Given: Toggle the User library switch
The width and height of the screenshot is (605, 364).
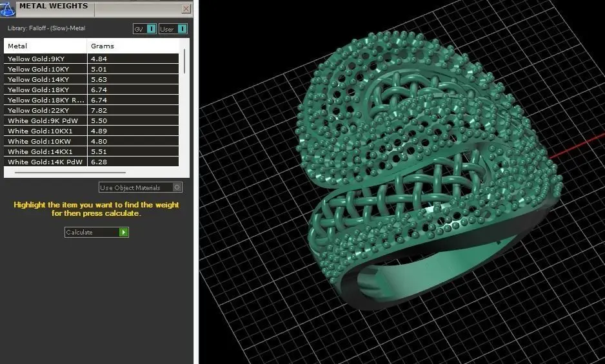Looking at the screenshot, I should coord(173,29).
